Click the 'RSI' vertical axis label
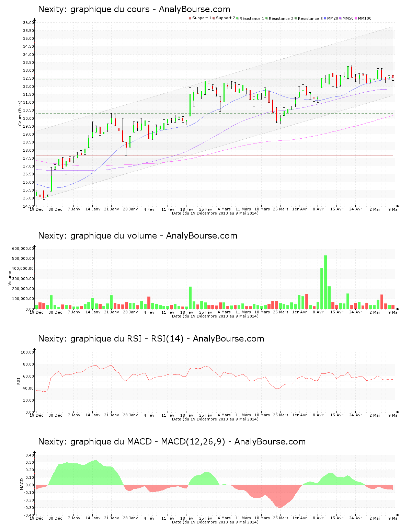The height and width of the screenshot is (532, 412). point(19,381)
